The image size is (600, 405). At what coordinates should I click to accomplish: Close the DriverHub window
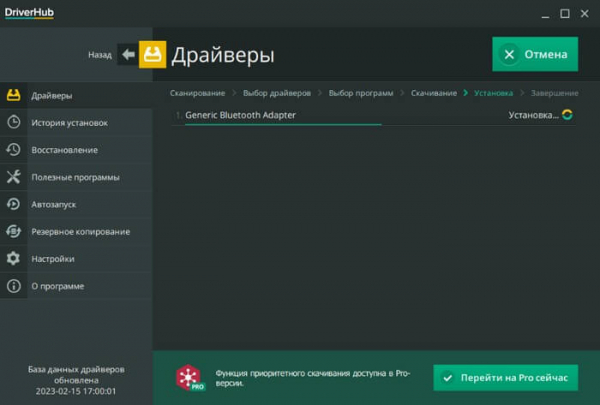tap(585, 14)
